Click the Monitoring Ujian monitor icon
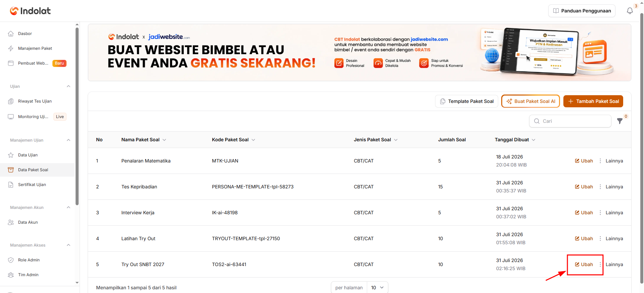 click(x=11, y=117)
